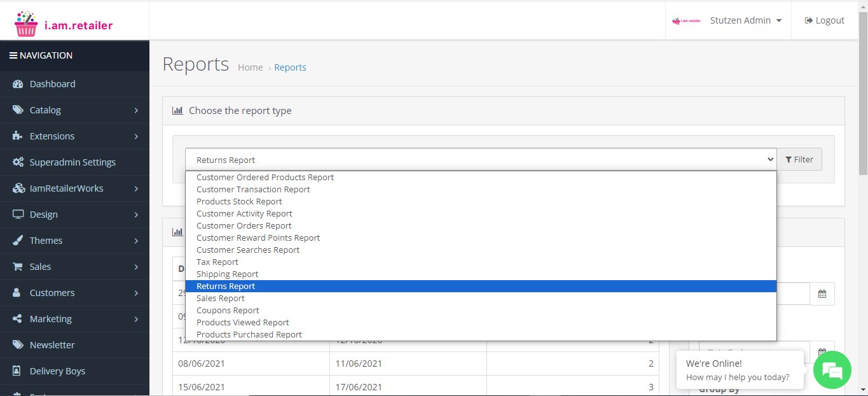
Task: Select Shipping Report option
Action: (481, 274)
